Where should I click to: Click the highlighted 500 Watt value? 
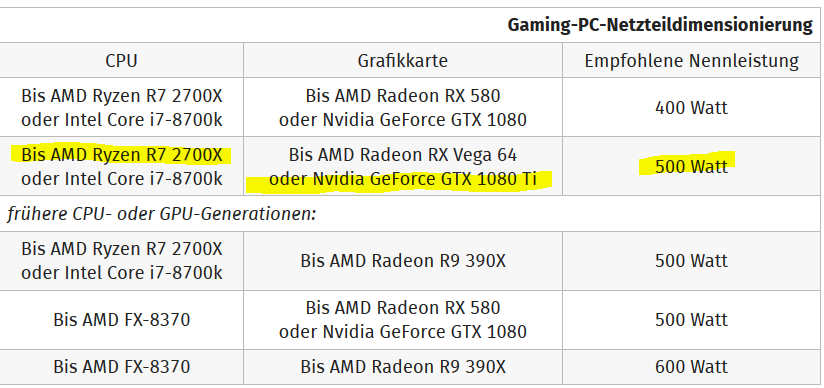click(692, 167)
